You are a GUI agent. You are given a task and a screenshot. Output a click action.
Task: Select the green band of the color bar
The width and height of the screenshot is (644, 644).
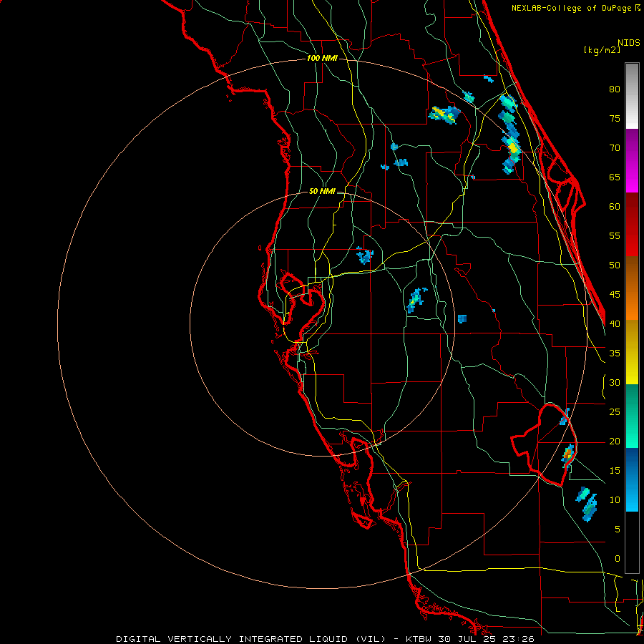tap(632, 416)
